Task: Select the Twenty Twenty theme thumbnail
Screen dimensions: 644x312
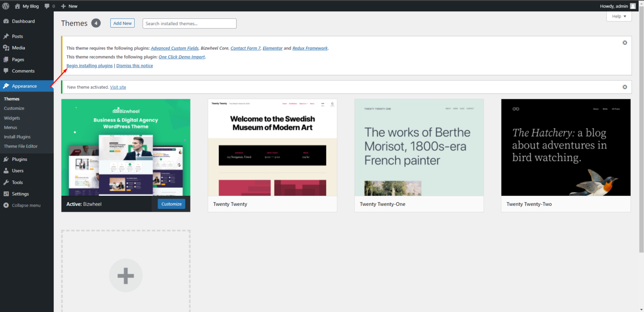Action: [x=273, y=147]
